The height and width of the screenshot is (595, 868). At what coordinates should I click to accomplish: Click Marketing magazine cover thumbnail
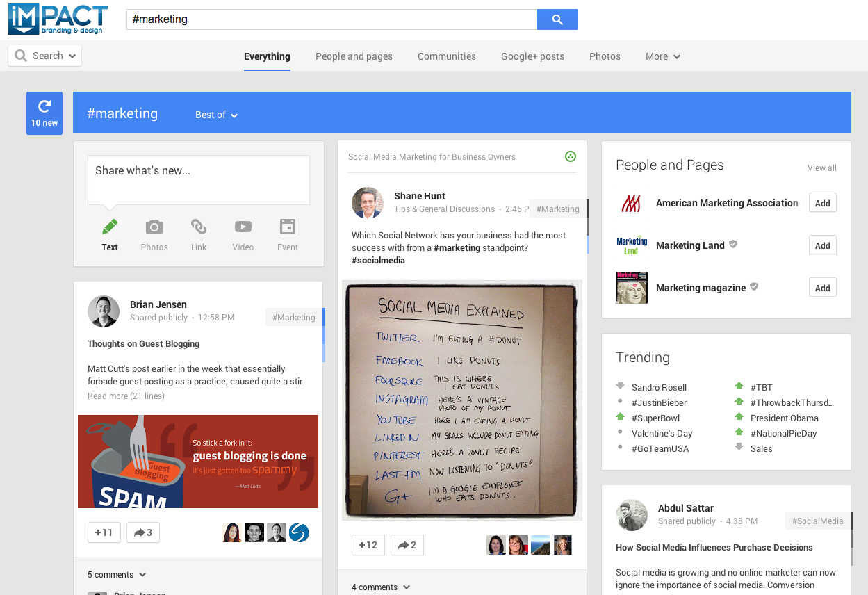(632, 288)
